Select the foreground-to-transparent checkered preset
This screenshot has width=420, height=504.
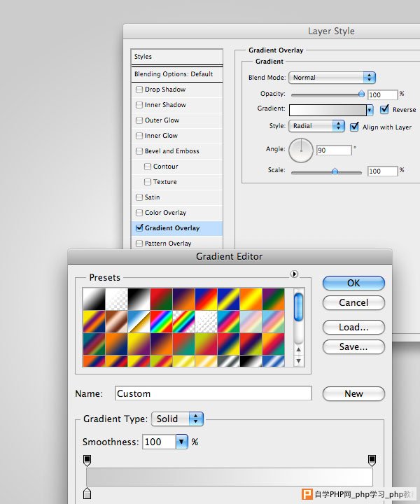(x=116, y=300)
